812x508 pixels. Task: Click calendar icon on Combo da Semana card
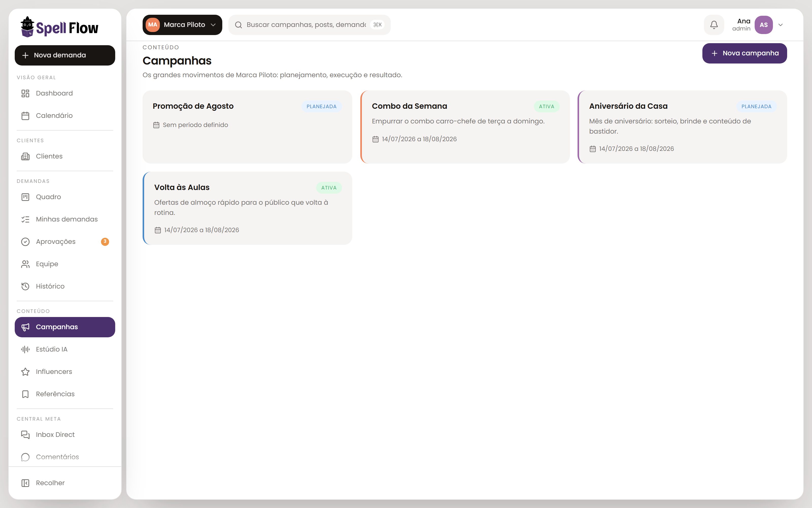(375, 139)
